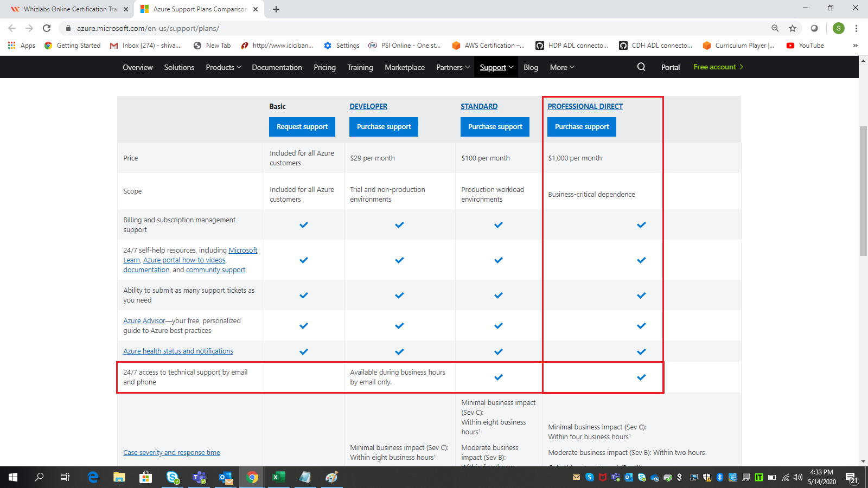The width and height of the screenshot is (868, 488).
Task: Click the taskbar clock showing 4:33 PM
Action: (x=821, y=477)
